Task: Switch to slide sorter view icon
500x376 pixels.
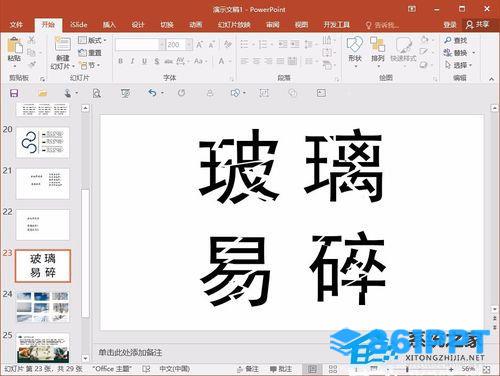Action: click(x=333, y=369)
